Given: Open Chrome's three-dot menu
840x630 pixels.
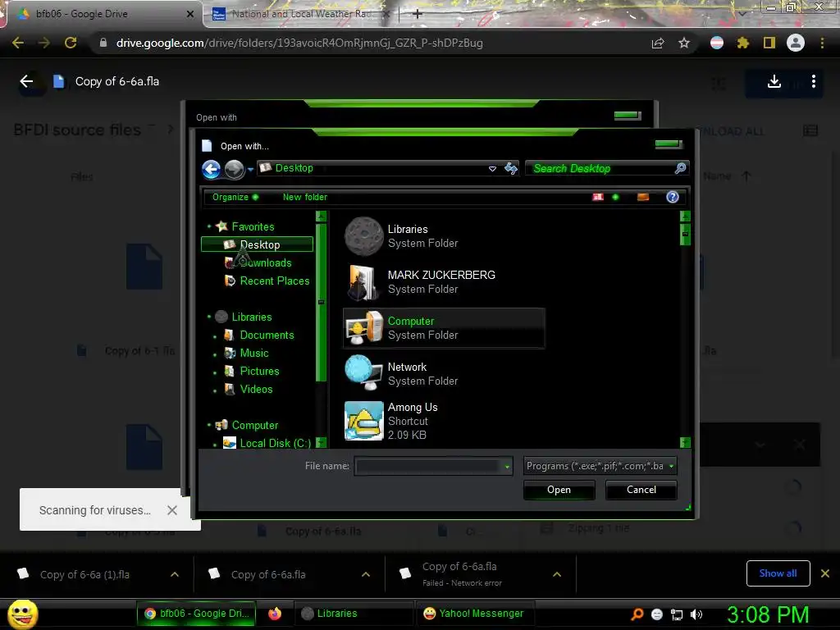Looking at the screenshot, I should pyautogui.click(x=822, y=43).
